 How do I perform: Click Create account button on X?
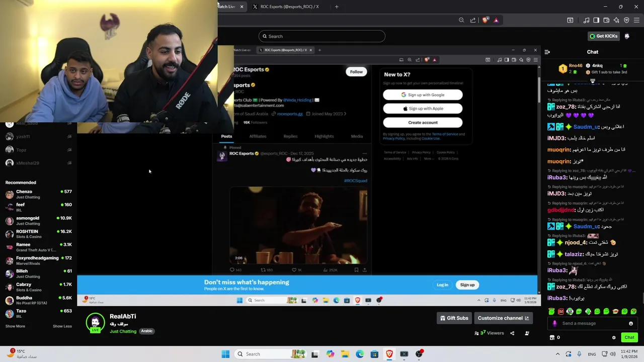[423, 123]
